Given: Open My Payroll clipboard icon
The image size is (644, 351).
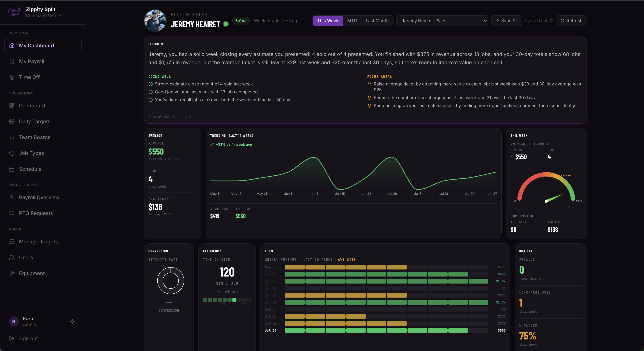Looking at the screenshot, I should (x=12, y=61).
